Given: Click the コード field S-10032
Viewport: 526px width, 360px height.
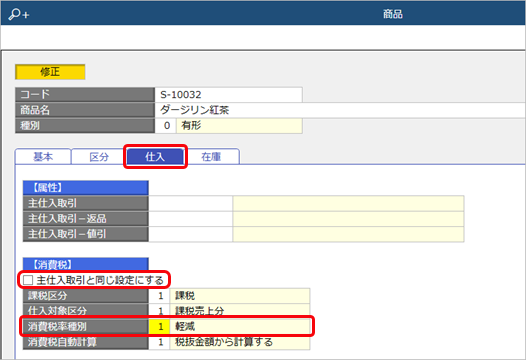Looking at the screenshot, I should [228, 95].
